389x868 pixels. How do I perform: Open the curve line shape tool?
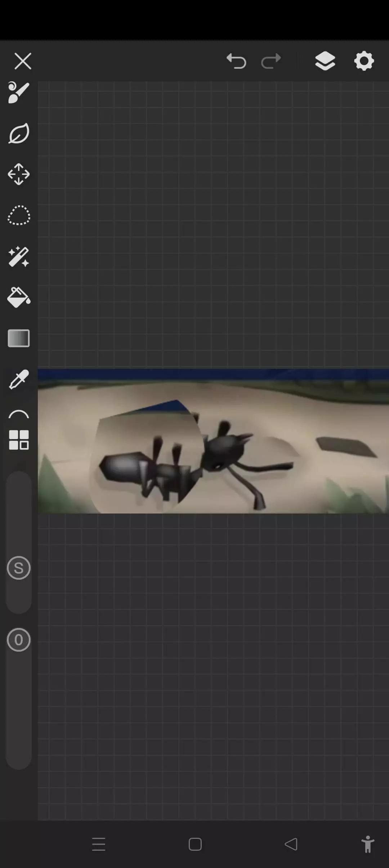[19, 414]
